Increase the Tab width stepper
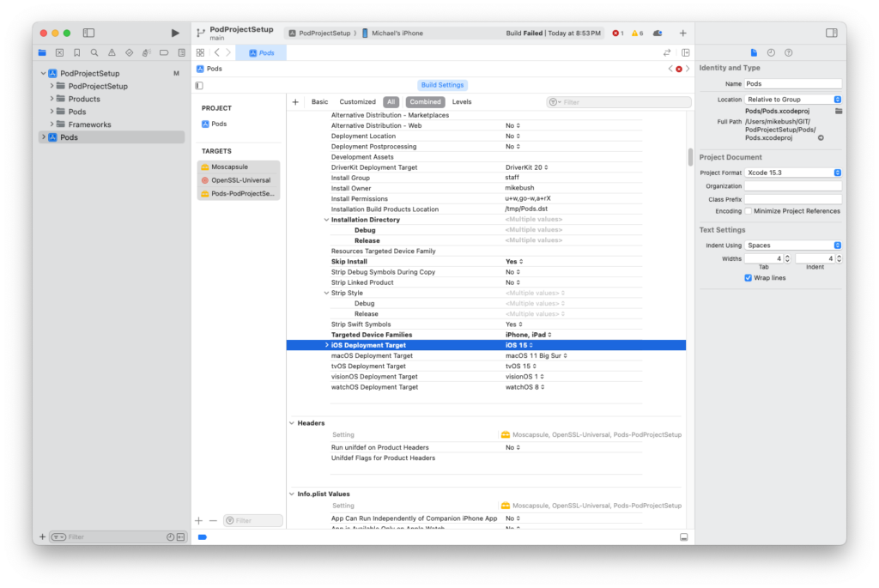Viewport: 879px width, 588px height. [x=788, y=256]
